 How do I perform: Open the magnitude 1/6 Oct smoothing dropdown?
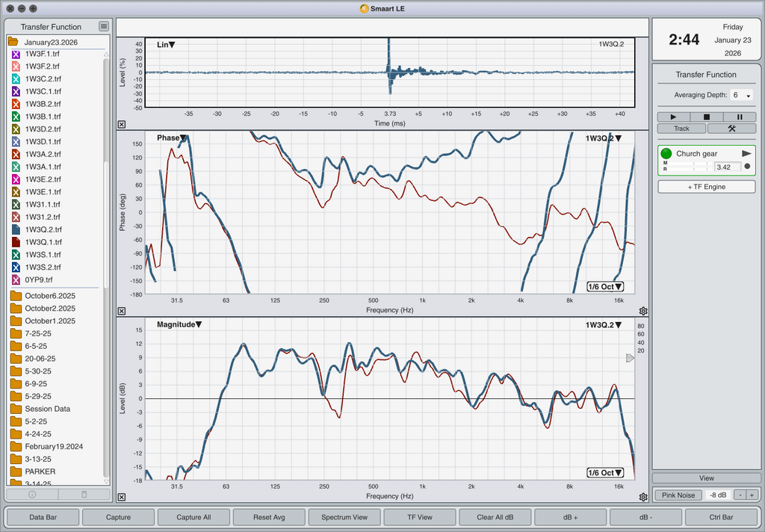[x=605, y=473]
